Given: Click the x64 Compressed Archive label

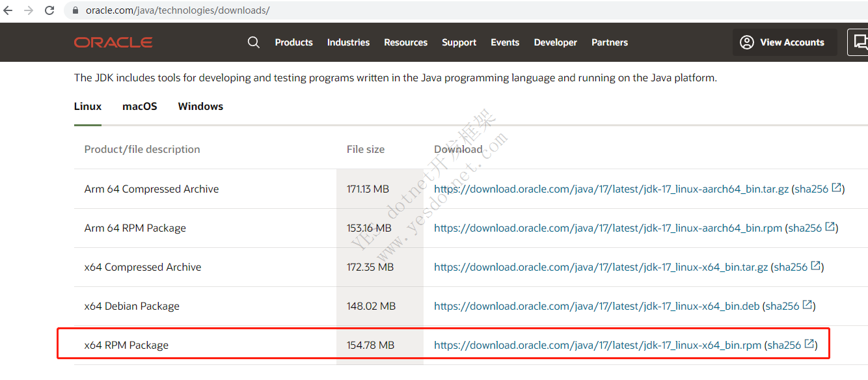Looking at the screenshot, I should coord(142,267).
